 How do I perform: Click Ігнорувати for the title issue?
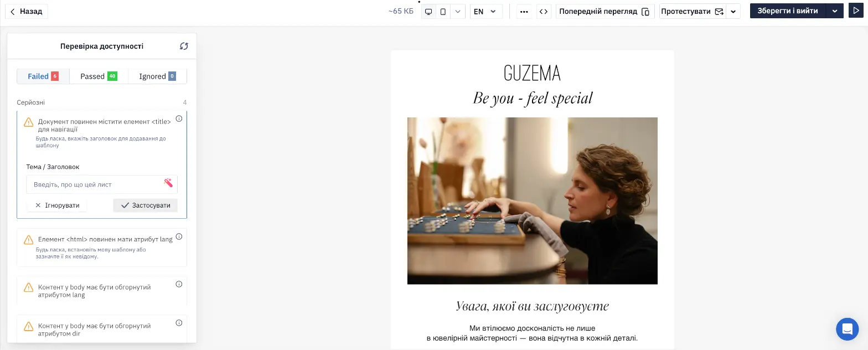(57, 205)
